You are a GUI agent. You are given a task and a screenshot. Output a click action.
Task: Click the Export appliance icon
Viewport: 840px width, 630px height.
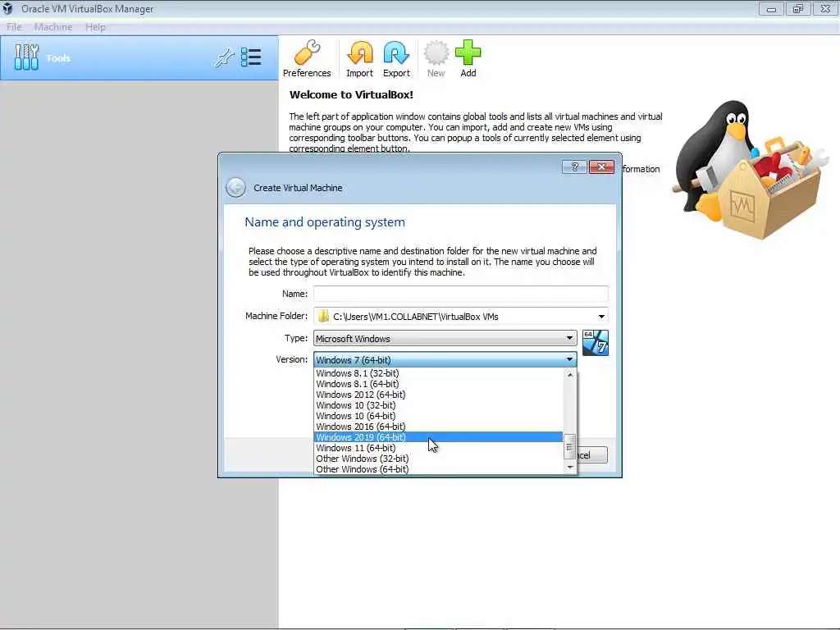[x=396, y=59]
